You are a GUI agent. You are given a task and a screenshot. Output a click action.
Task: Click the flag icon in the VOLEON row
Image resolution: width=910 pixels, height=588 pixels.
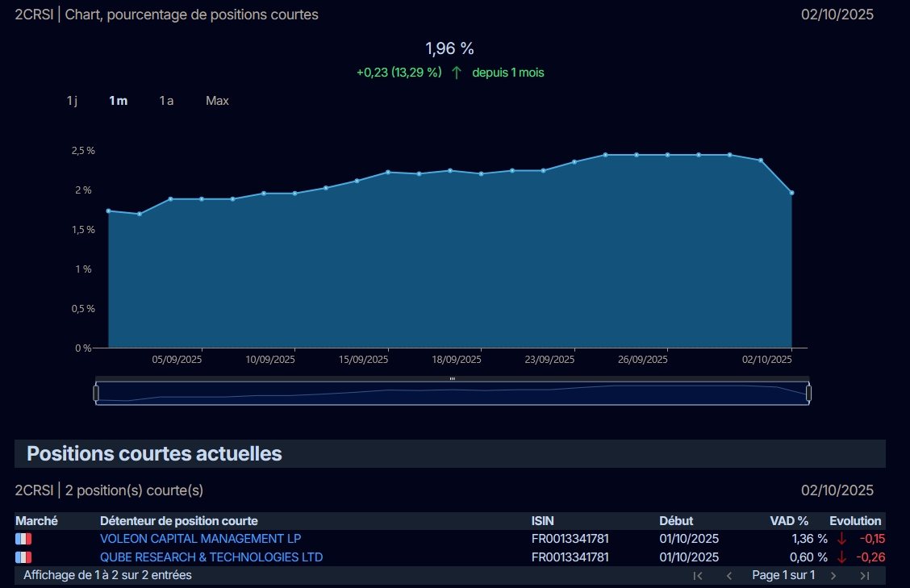point(23,539)
